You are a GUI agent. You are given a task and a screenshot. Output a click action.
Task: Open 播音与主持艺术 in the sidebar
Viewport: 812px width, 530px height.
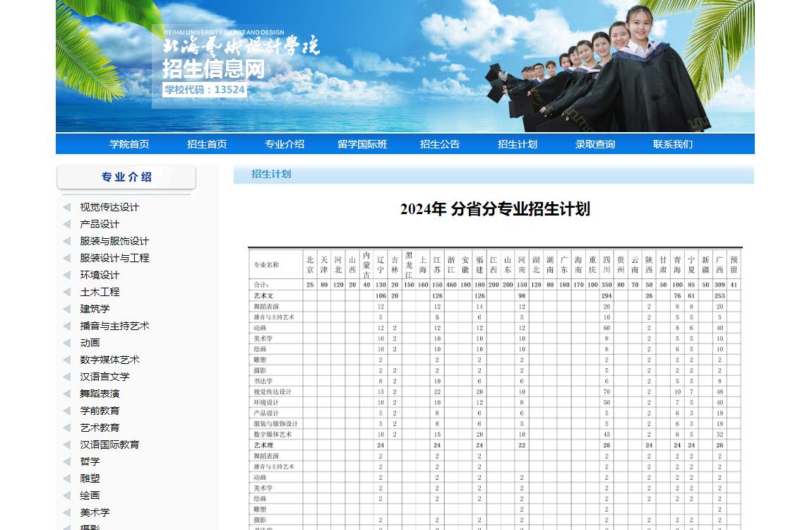click(114, 326)
